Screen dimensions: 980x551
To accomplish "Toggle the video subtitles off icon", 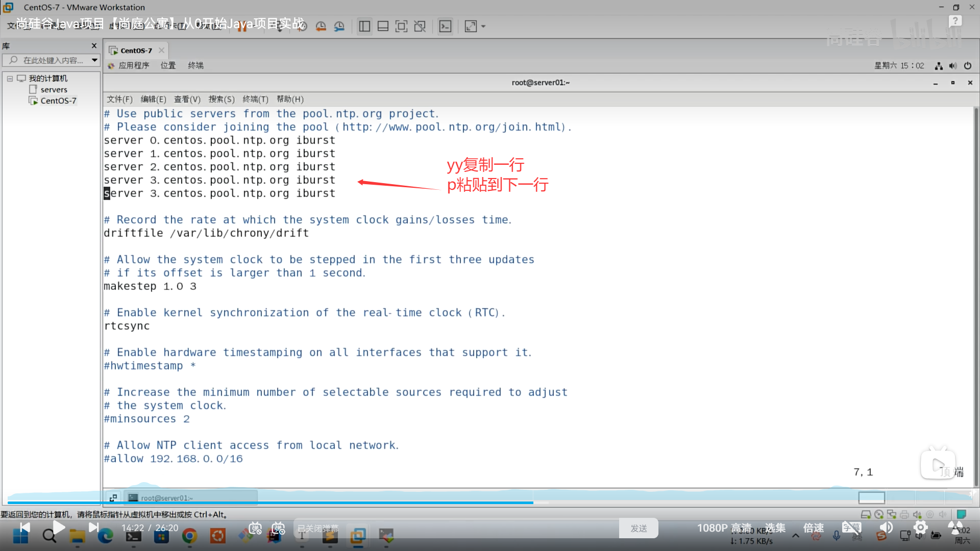I will [851, 528].
